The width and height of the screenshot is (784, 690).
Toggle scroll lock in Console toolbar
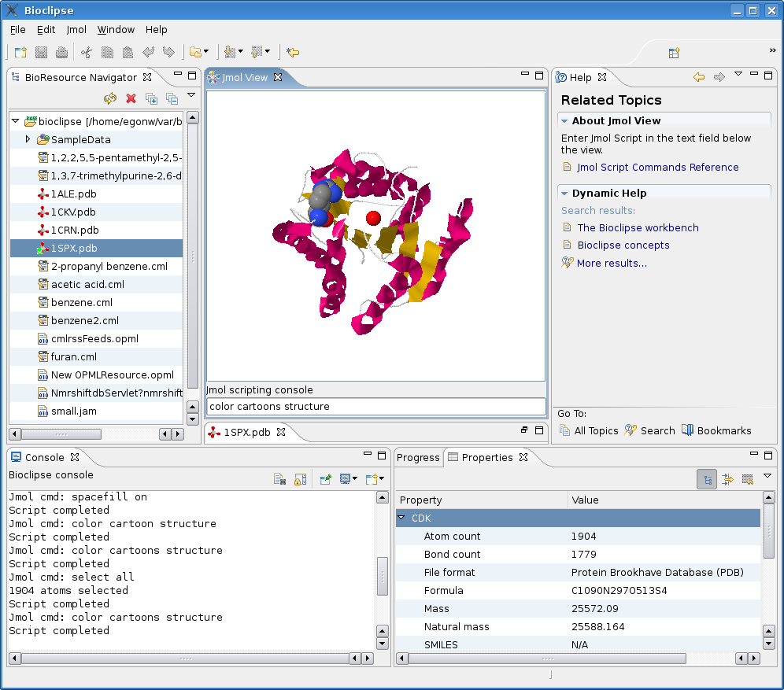click(x=300, y=479)
